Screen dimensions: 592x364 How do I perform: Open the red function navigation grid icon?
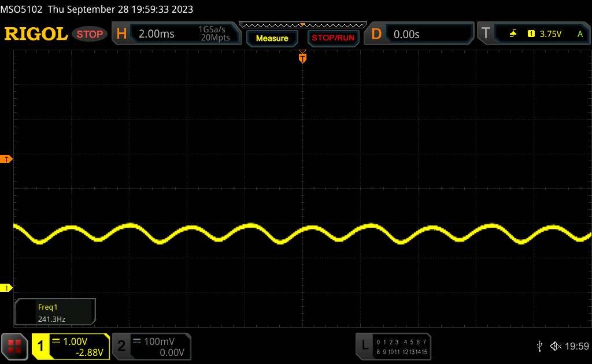pos(14,346)
